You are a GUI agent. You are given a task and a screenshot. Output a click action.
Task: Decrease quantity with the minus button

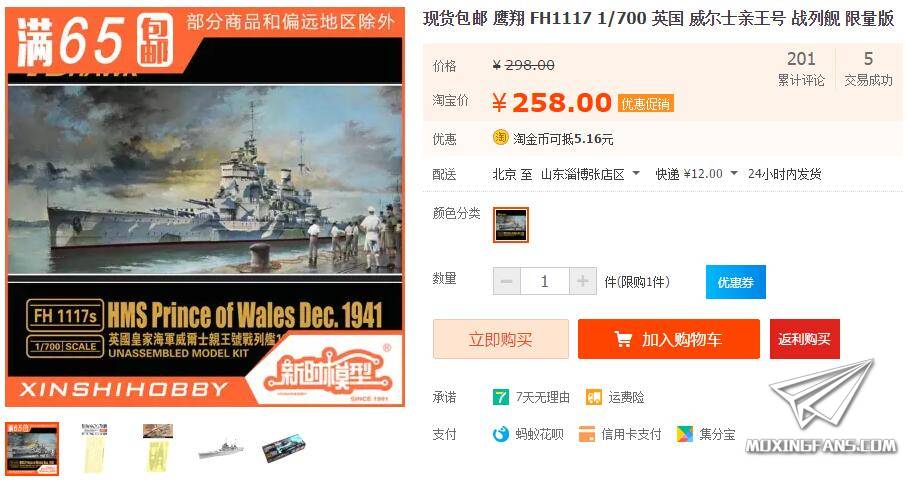[x=507, y=282]
